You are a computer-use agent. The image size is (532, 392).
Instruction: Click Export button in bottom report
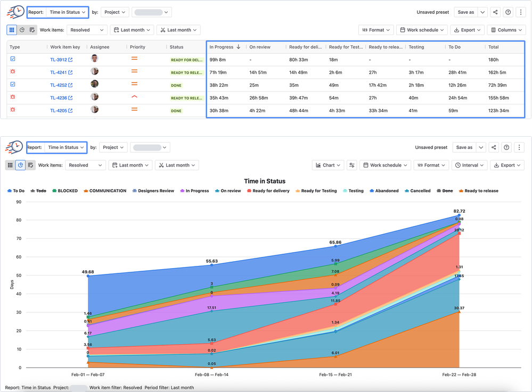pos(507,165)
